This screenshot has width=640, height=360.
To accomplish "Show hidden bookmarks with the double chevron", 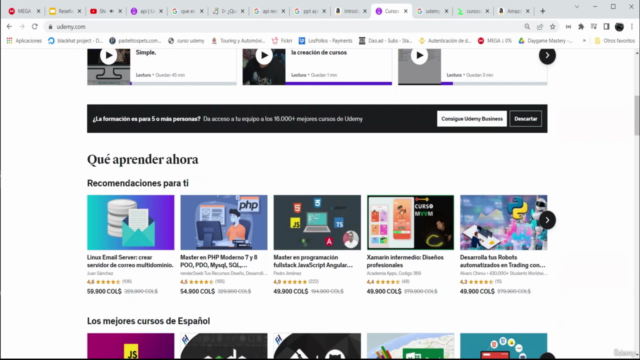I will pos(584,41).
